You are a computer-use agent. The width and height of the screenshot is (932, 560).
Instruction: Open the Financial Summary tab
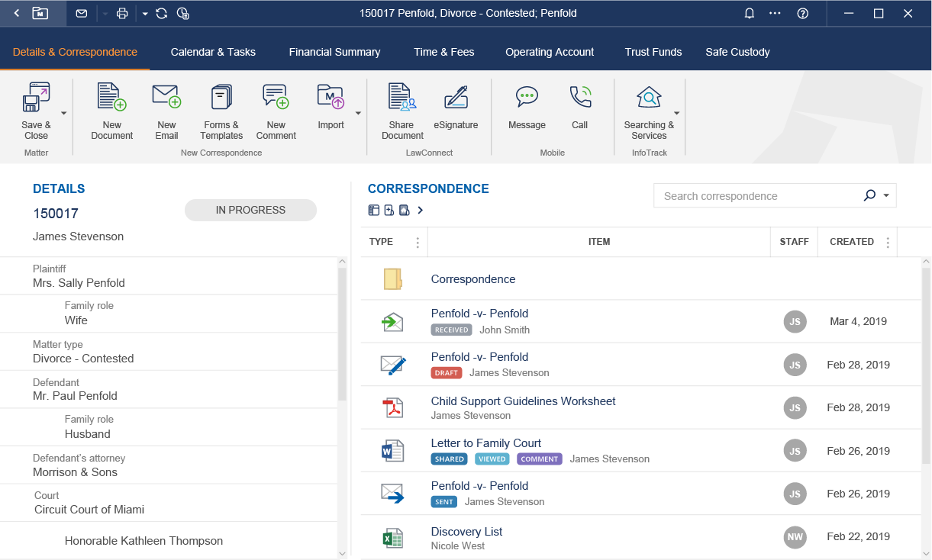(x=334, y=52)
